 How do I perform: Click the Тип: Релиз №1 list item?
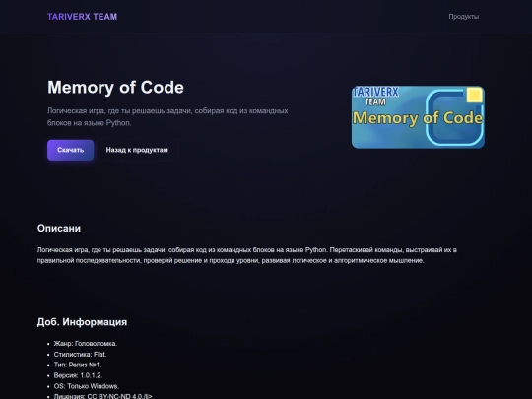(x=78, y=365)
